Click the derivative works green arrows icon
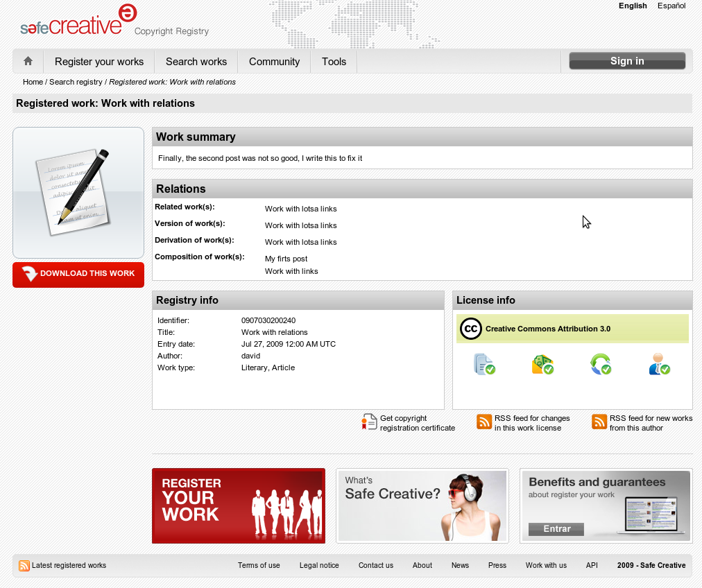702x588 pixels. coord(600,364)
